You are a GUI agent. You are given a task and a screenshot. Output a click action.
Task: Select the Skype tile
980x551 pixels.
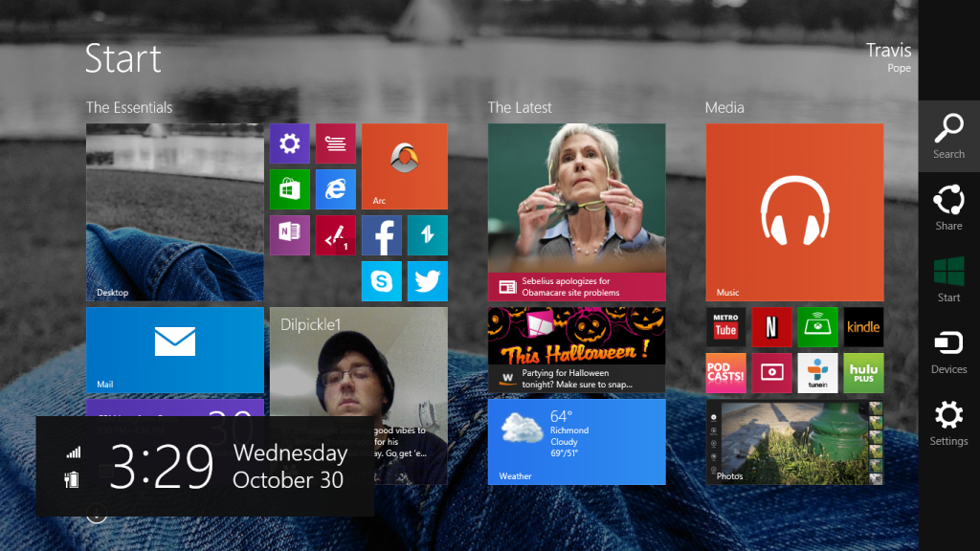(381, 280)
